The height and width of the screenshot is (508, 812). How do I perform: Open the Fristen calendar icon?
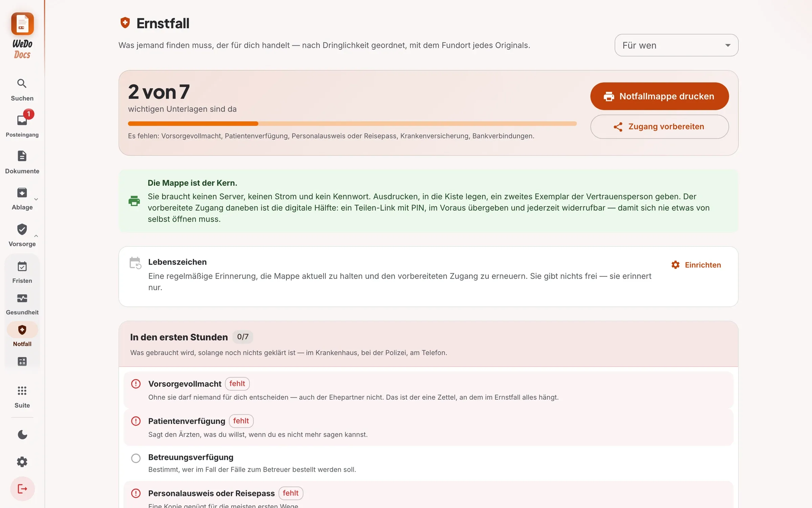[x=22, y=267]
